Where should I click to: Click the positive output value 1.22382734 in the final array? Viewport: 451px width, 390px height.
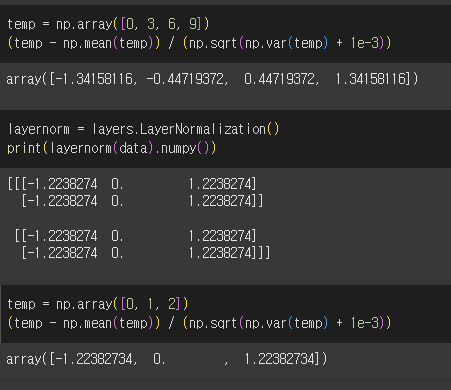(x=279, y=359)
